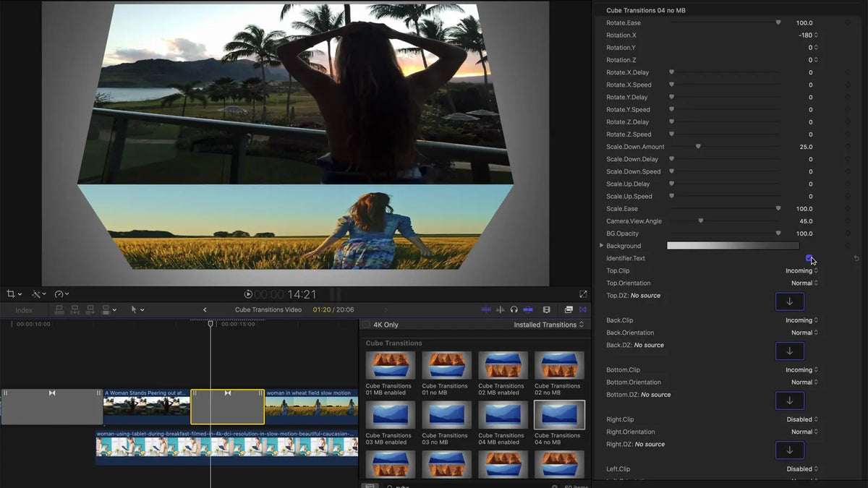
Task: Play the viewer from the timecode play button
Action: 248,294
